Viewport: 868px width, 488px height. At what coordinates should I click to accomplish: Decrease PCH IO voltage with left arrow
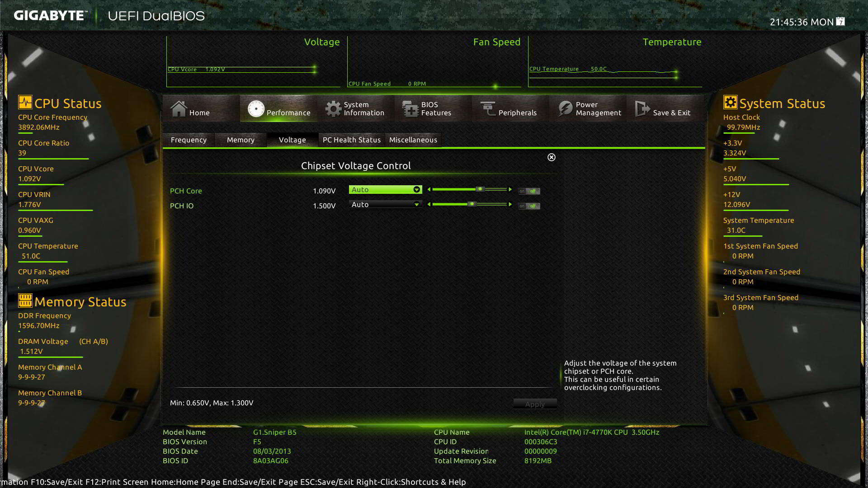429,204
